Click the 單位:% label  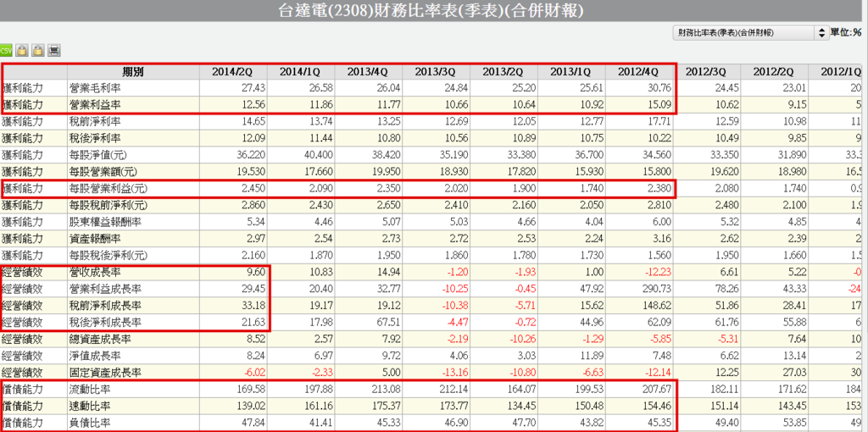tap(847, 33)
